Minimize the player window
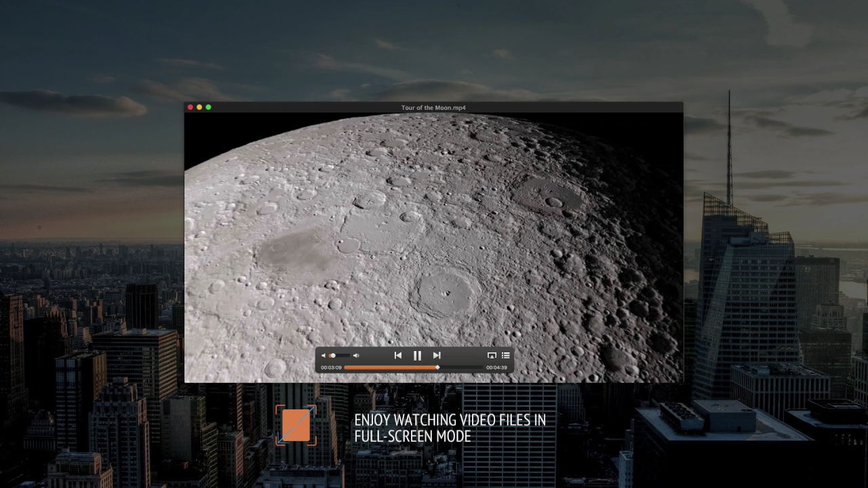The image size is (868, 488). click(x=199, y=107)
